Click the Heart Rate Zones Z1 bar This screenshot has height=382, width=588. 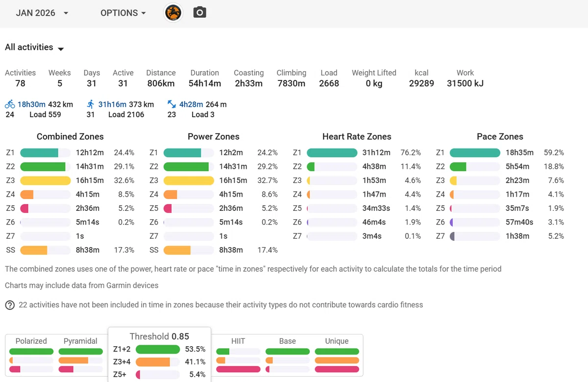[332, 153]
